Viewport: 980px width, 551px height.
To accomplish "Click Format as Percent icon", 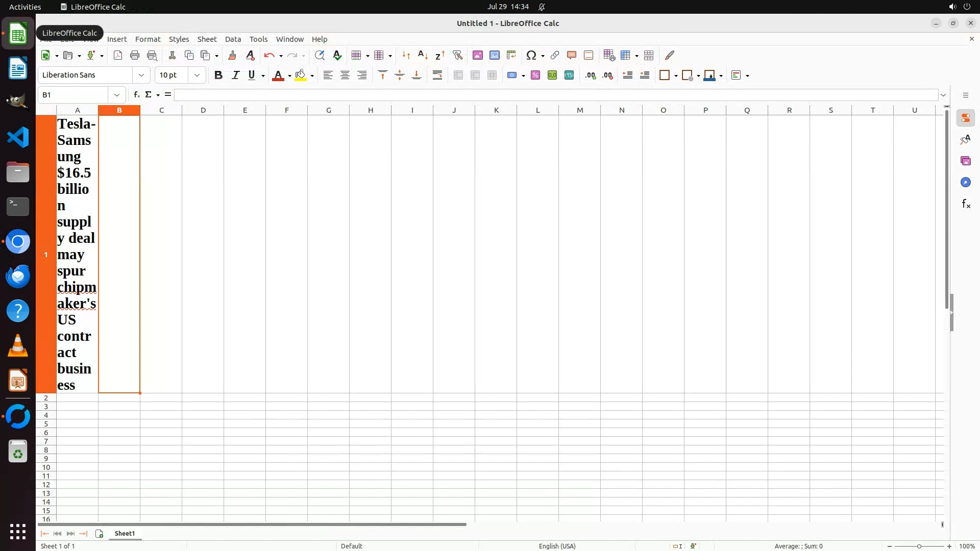I will 535,75.
